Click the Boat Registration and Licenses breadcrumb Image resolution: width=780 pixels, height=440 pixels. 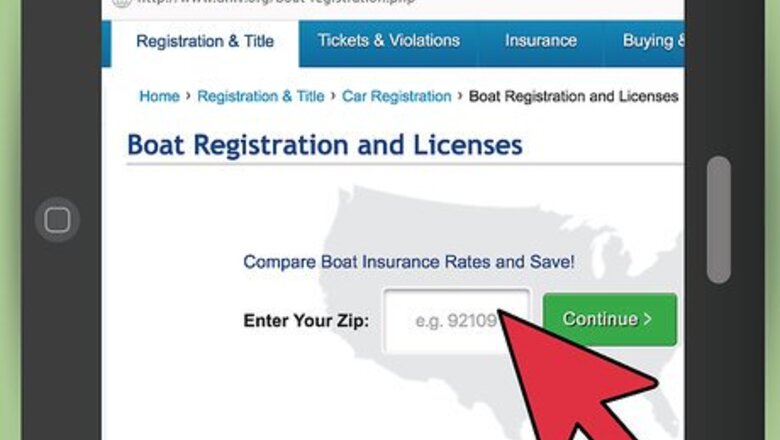pyautogui.click(x=573, y=97)
